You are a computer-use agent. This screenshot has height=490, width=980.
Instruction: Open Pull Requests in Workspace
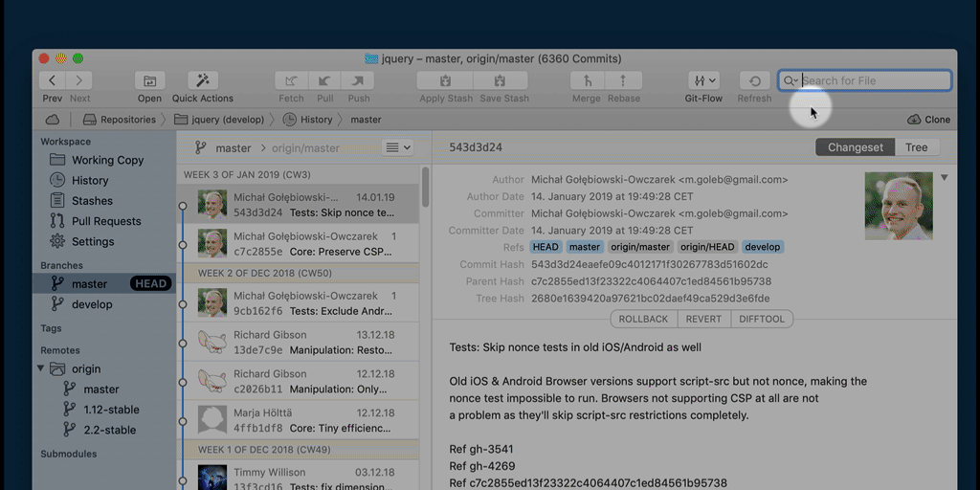(106, 221)
